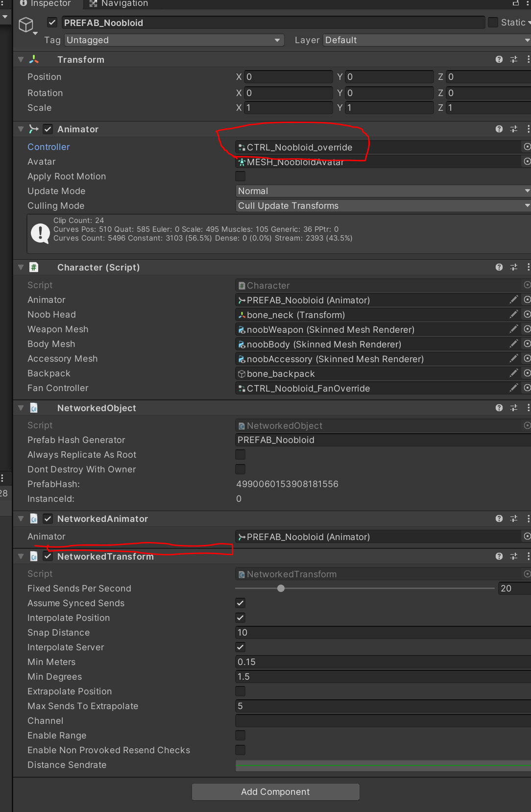Enable Dont Destroy With Owner
531x812 pixels.
point(241,469)
